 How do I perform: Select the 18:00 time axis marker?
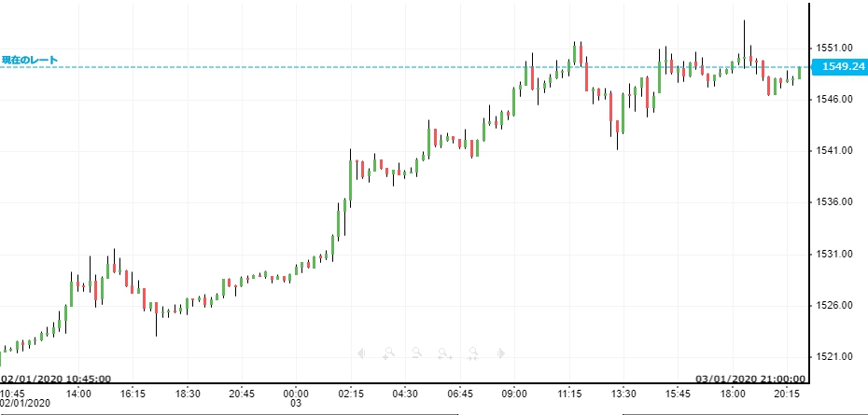click(733, 394)
